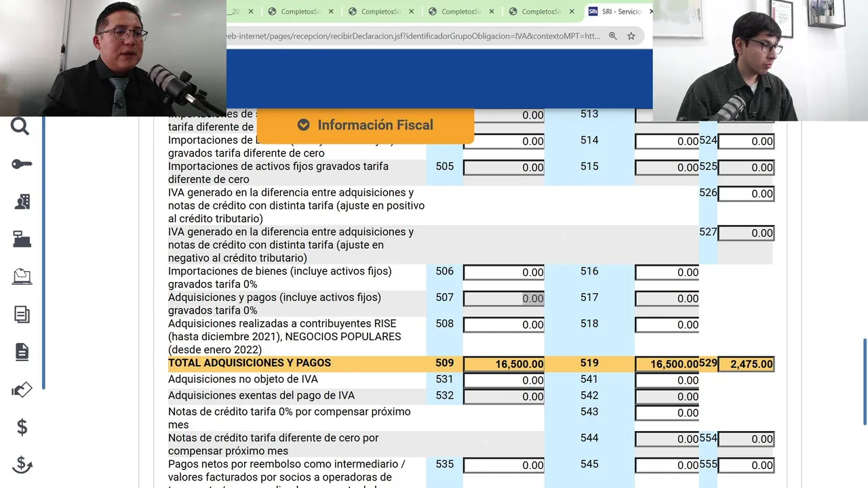The image size is (868, 488).
Task: Click the zoom magnifier in address bar
Action: tap(612, 36)
